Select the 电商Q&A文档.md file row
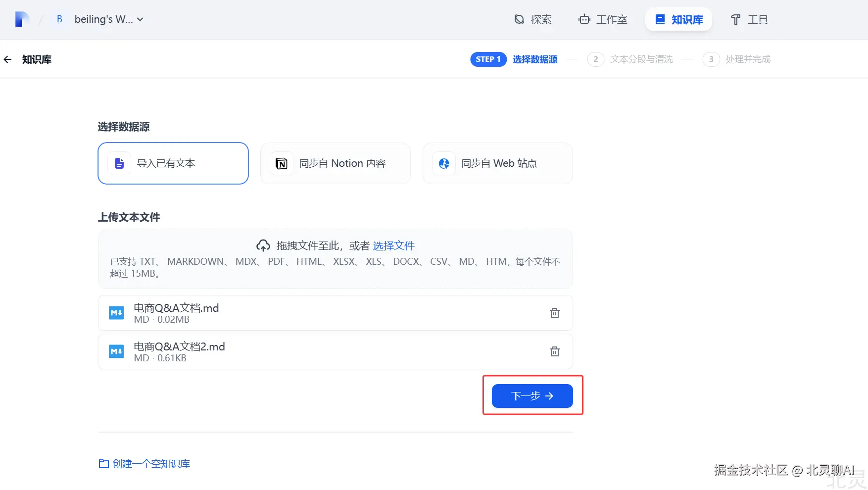The width and height of the screenshot is (868, 490). 336,313
